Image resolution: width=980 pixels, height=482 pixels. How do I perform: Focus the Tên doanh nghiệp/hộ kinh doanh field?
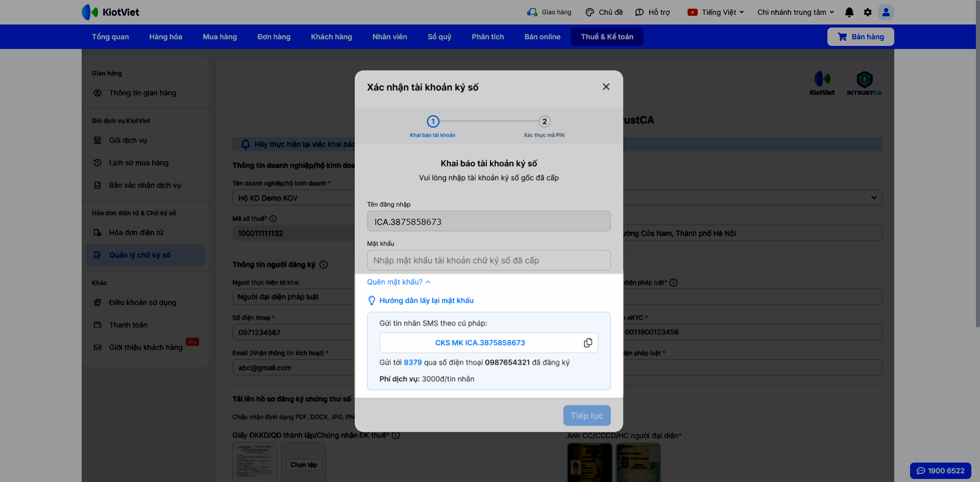point(294,198)
